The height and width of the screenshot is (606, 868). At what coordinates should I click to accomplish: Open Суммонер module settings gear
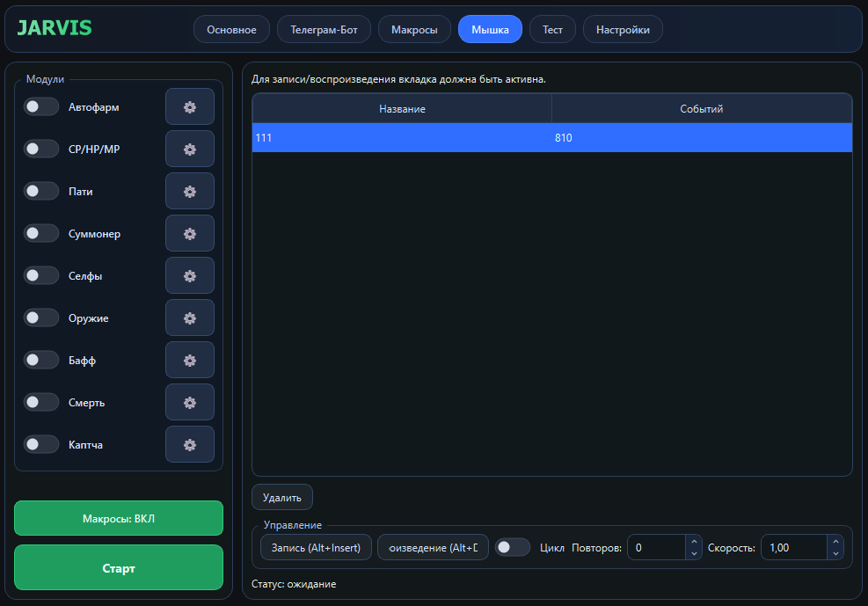pos(189,234)
